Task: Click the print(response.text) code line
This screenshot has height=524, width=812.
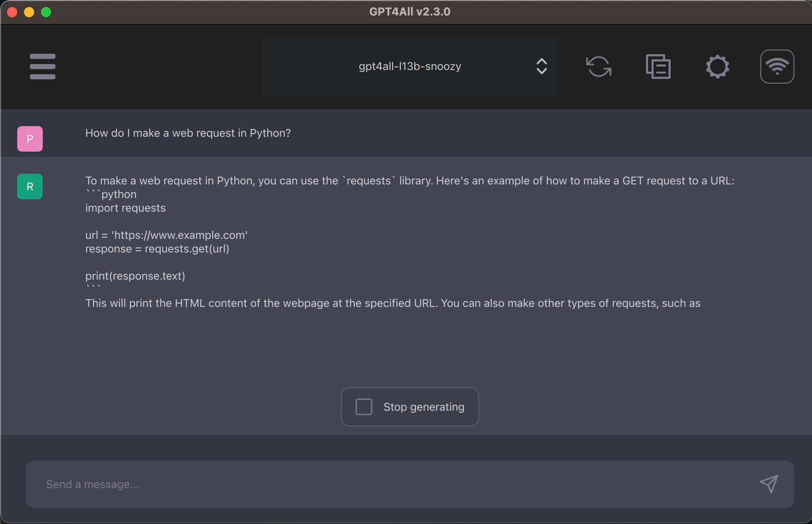Action: pos(135,276)
